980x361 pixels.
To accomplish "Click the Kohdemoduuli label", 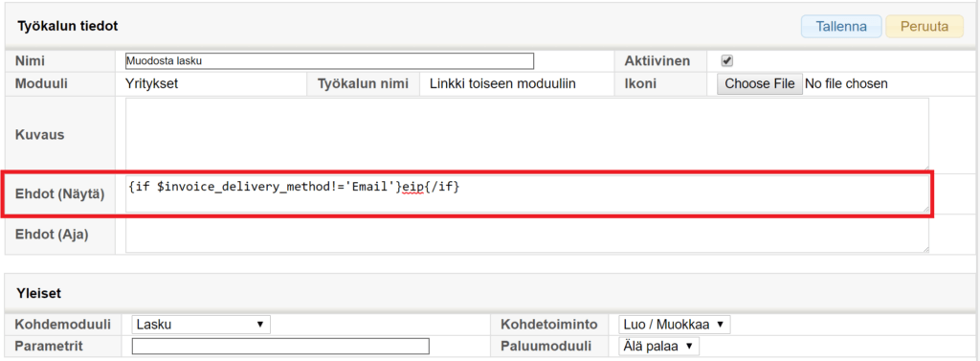I will coord(63,325).
